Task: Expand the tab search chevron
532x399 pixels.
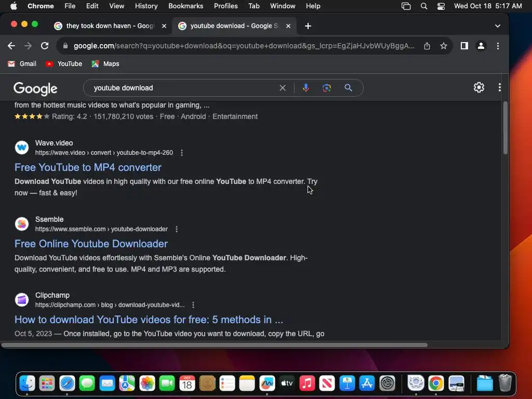Action: (497, 26)
